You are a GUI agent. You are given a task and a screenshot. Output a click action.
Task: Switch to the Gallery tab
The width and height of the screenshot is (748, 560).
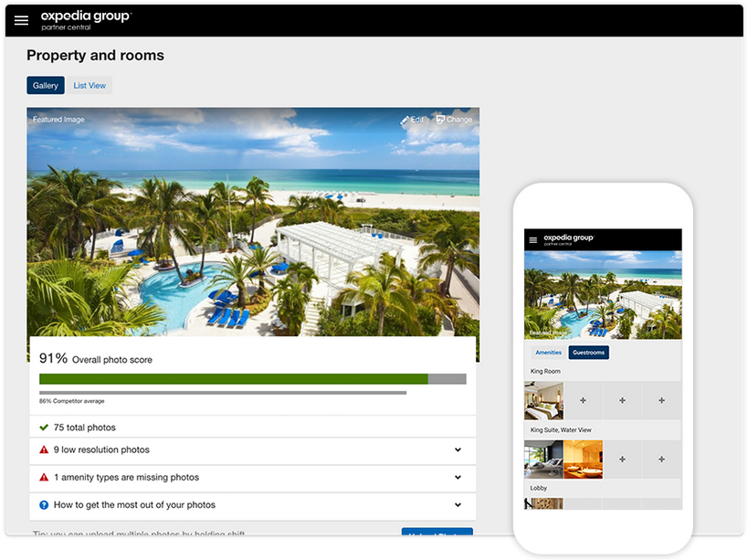(46, 85)
